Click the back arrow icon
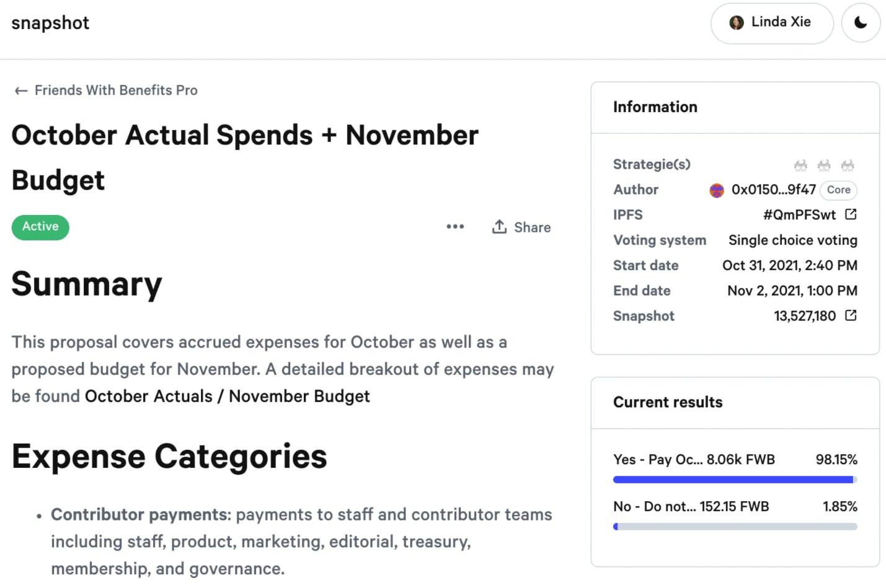Screen dimensions: 886x588 point(21,91)
